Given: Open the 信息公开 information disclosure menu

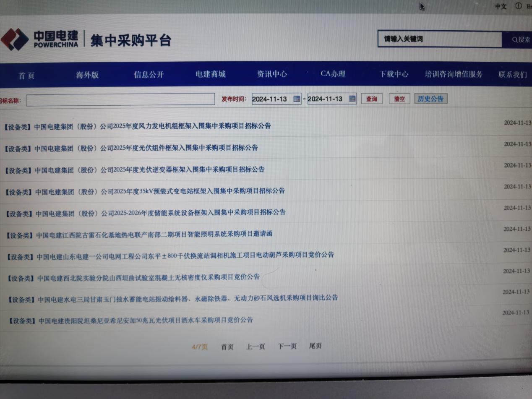Looking at the screenshot, I should coord(148,74).
